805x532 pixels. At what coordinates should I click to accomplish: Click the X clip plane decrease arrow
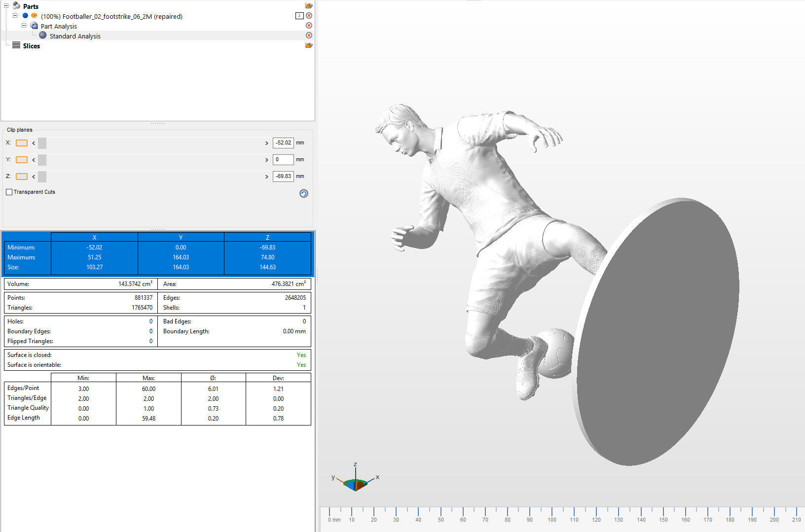coord(34,143)
